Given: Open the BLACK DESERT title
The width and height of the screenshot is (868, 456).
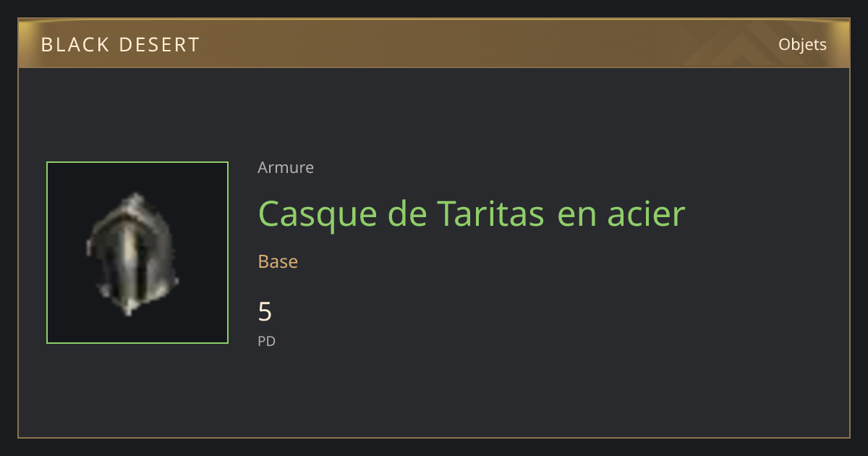Looking at the screenshot, I should pyautogui.click(x=120, y=45).
